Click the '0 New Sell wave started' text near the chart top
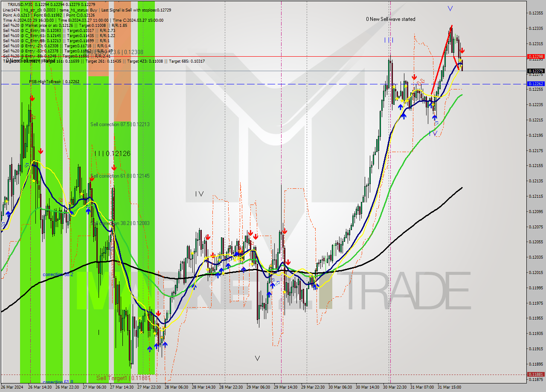Image resolution: width=546 pixels, height=392 pixels. tap(390, 19)
